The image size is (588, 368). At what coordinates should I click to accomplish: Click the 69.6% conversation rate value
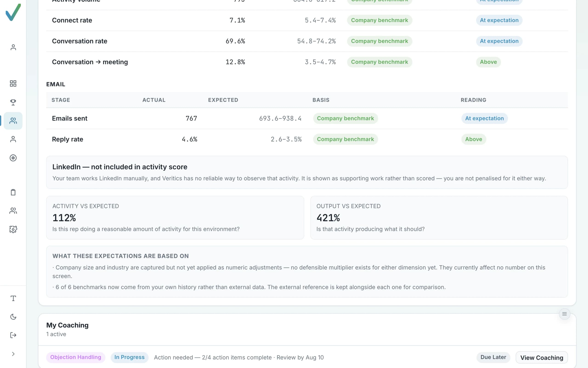235,41
